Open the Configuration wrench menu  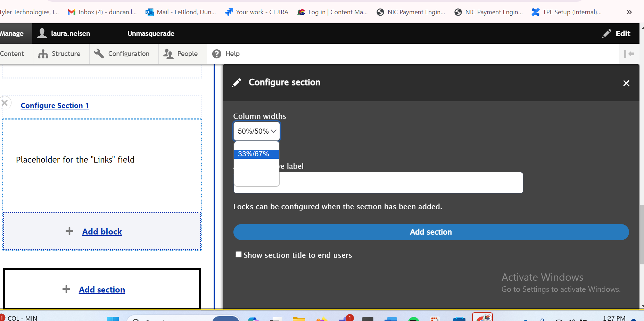coord(122,54)
